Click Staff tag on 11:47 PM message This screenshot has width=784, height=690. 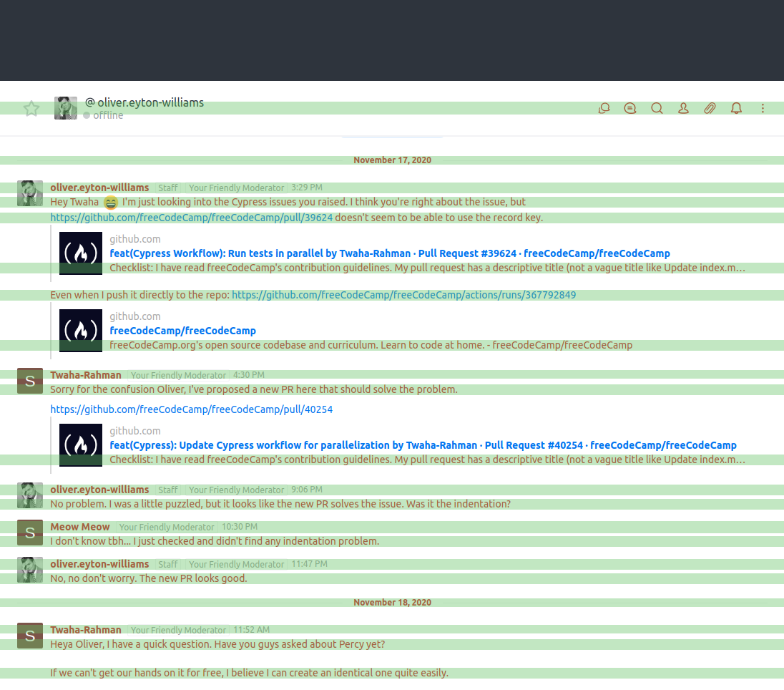168,565
